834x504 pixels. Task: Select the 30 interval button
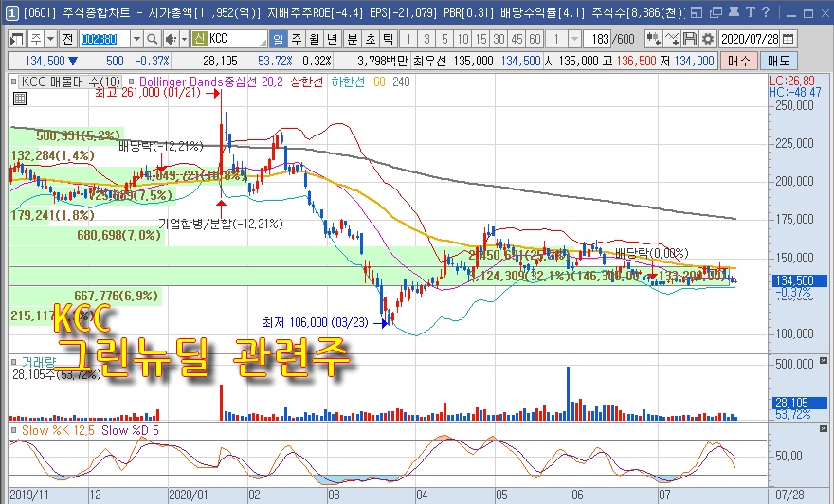click(499, 39)
